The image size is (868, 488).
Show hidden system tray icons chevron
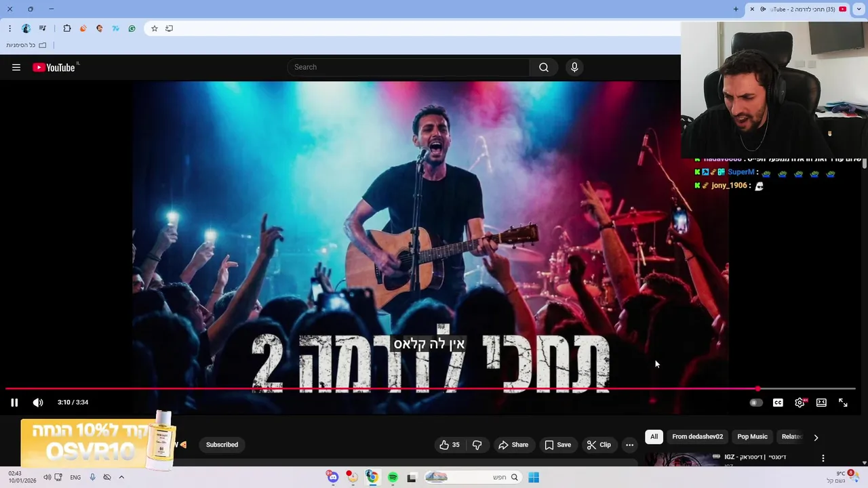pyautogui.click(x=121, y=477)
